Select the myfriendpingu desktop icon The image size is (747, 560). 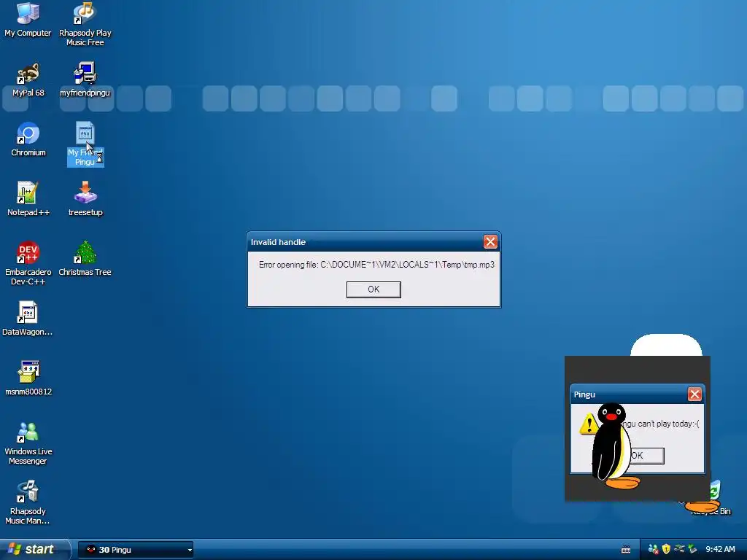tap(85, 79)
